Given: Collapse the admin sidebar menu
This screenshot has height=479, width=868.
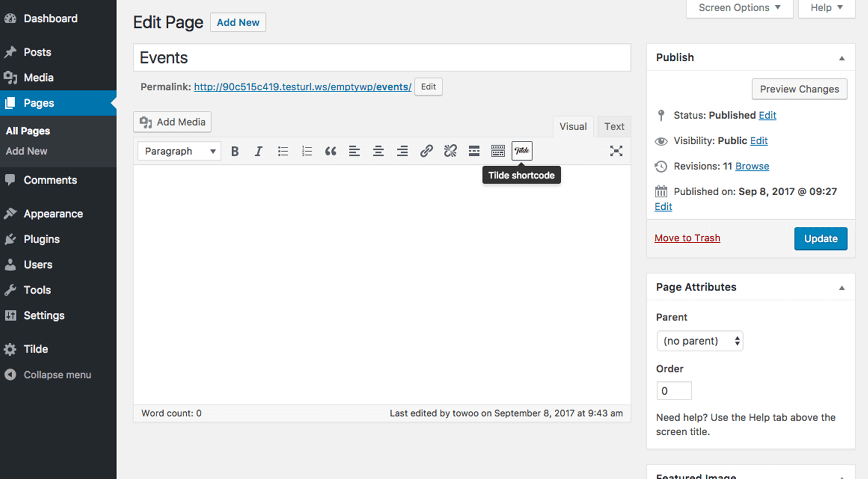Looking at the screenshot, I should [x=58, y=375].
